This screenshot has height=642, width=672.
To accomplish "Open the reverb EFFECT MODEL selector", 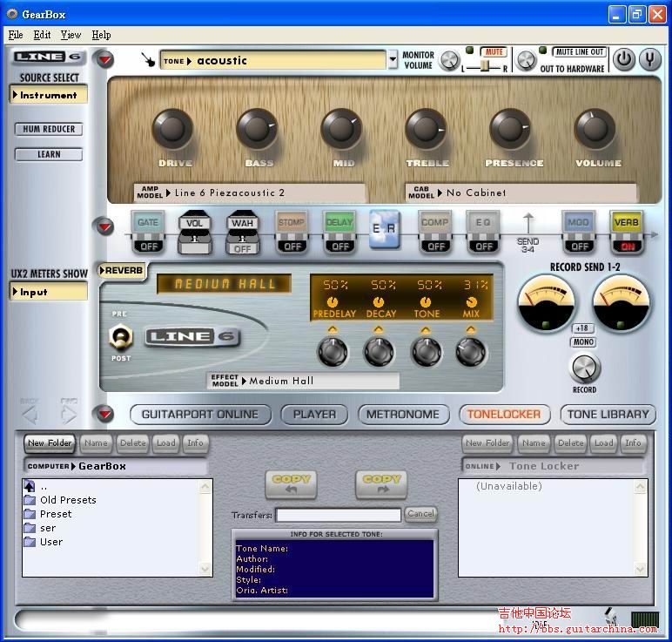I will (304, 381).
